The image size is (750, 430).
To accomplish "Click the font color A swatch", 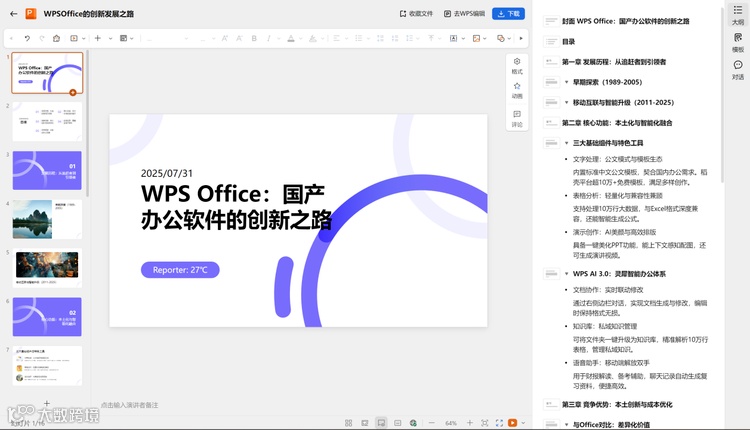I will pyautogui.click(x=291, y=38).
